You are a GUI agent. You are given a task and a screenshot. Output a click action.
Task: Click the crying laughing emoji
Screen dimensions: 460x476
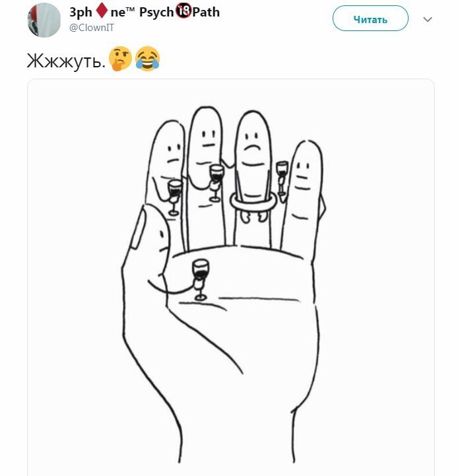(147, 59)
